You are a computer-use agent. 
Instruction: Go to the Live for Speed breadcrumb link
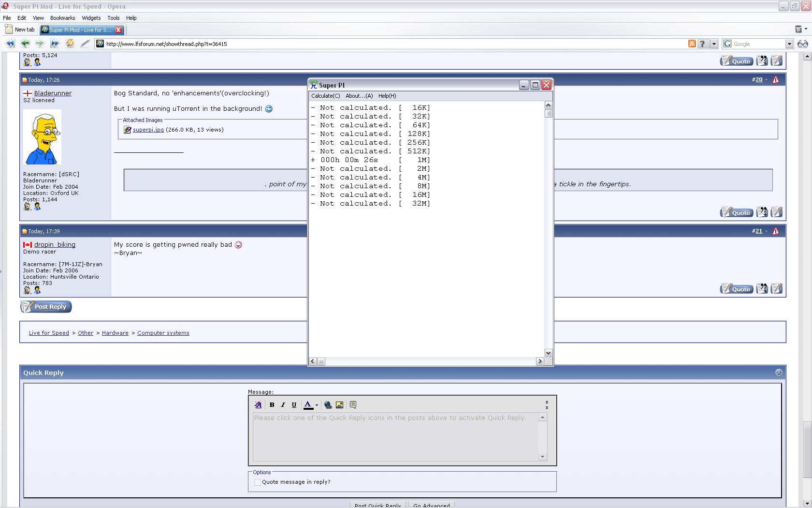click(x=49, y=333)
